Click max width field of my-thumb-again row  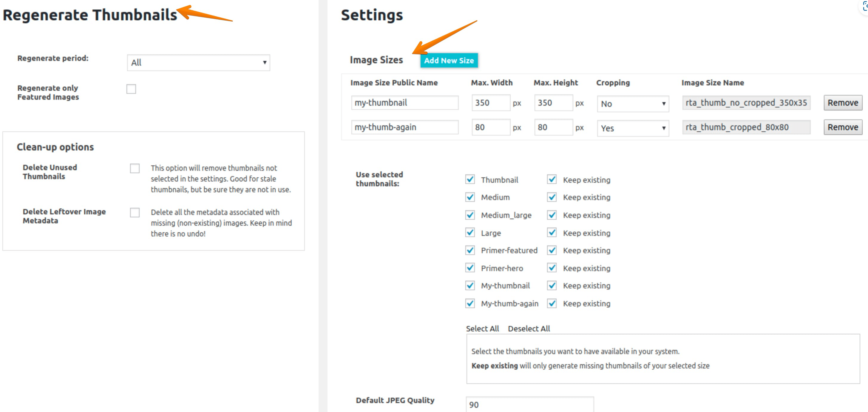(491, 127)
